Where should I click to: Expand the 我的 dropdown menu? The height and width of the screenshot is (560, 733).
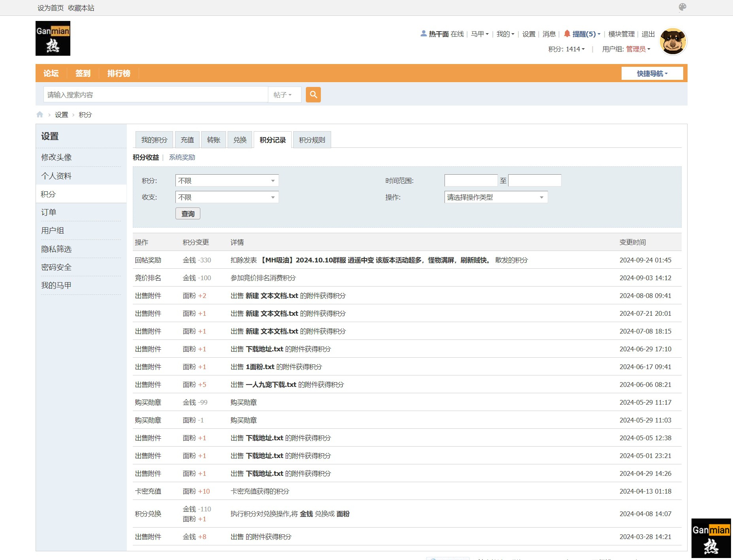(505, 34)
